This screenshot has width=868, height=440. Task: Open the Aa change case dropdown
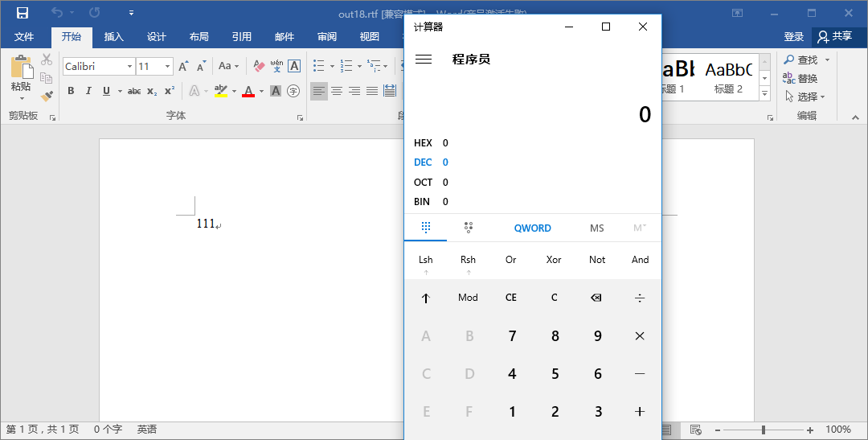click(x=228, y=67)
